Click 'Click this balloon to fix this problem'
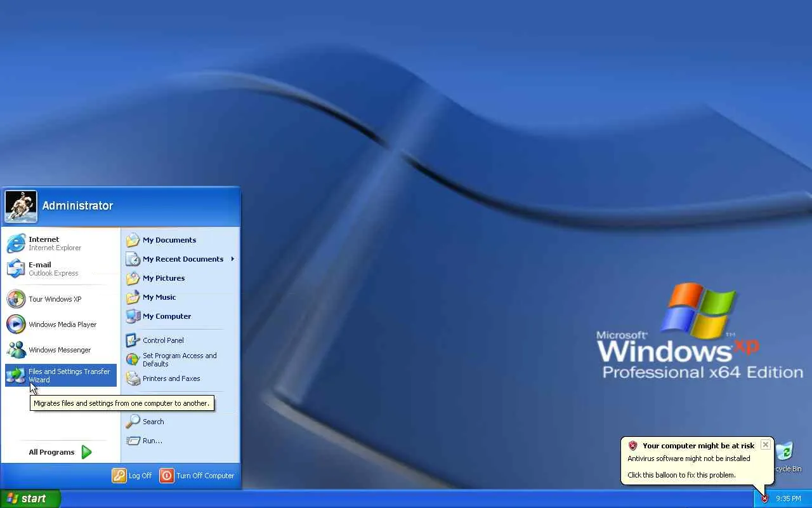The height and width of the screenshot is (508, 812). [682, 475]
